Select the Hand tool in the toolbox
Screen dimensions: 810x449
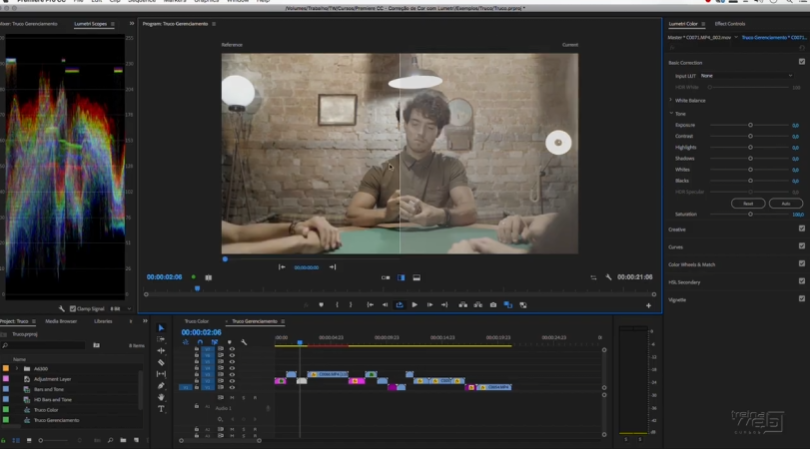coord(161,397)
